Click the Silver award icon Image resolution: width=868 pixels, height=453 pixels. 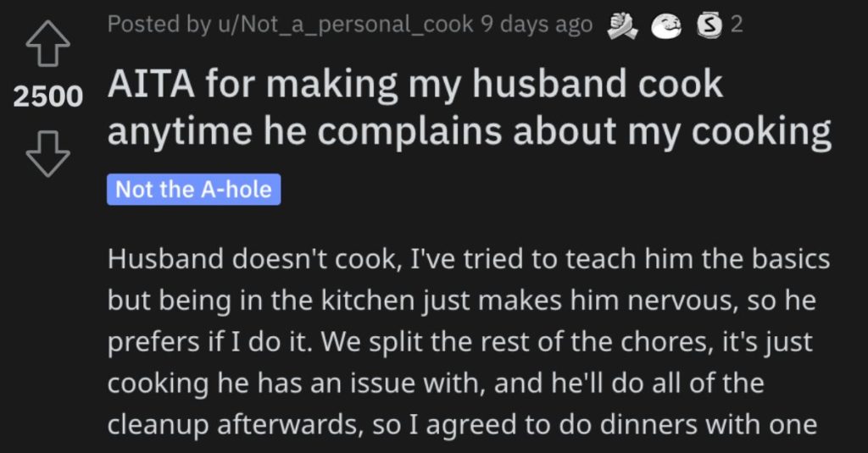[x=709, y=26]
